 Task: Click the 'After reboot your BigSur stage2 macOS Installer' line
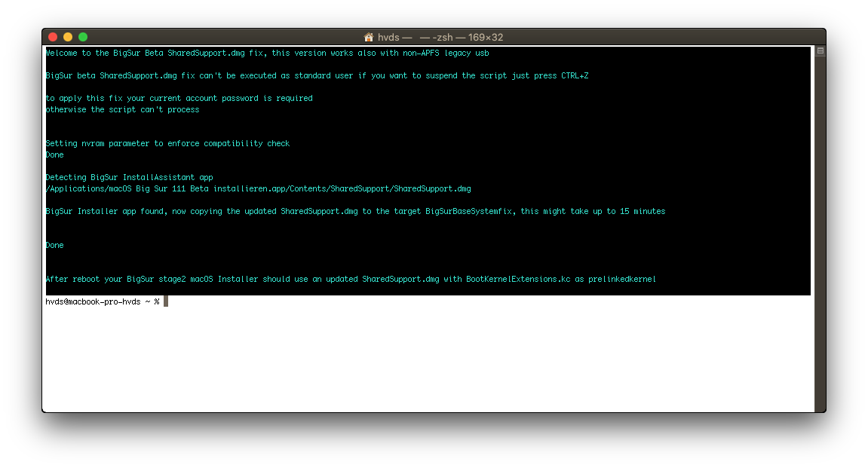coord(351,280)
